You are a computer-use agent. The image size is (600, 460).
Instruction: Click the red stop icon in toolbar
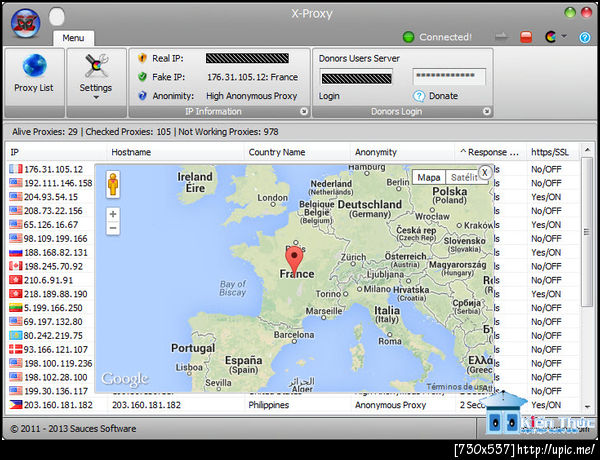526,37
